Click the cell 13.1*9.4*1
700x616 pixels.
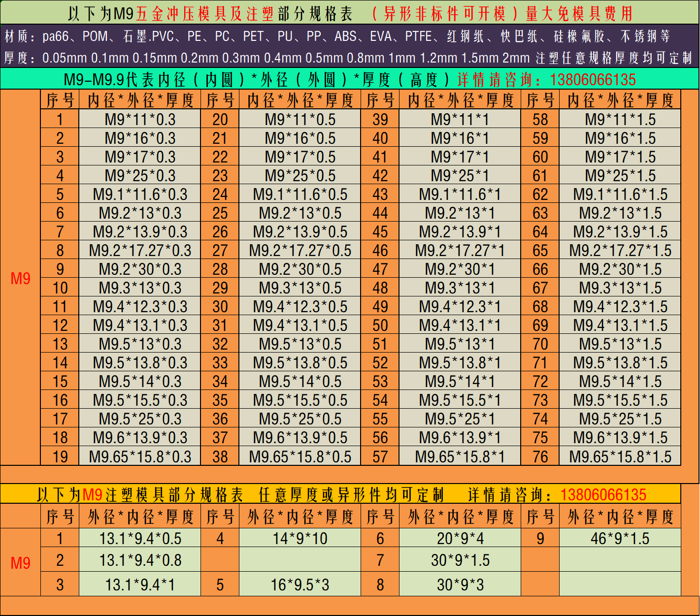click(x=140, y=584)
